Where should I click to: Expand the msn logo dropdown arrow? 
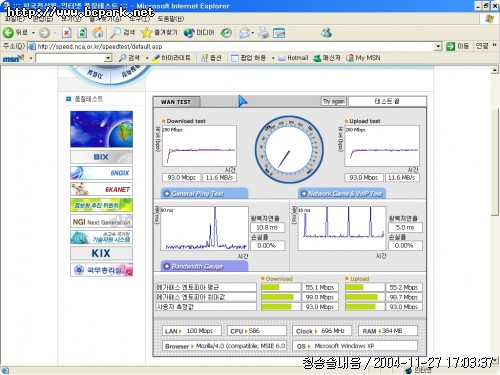(31, 58)
